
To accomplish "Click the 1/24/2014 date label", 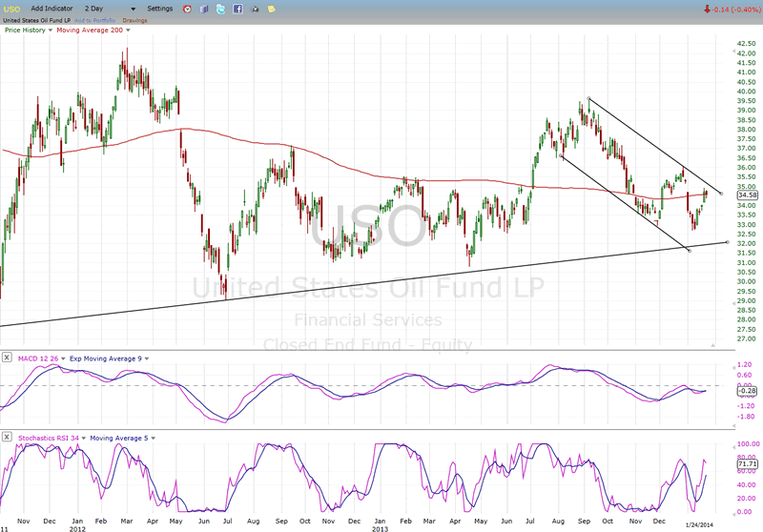I will [x=699, y=524].
